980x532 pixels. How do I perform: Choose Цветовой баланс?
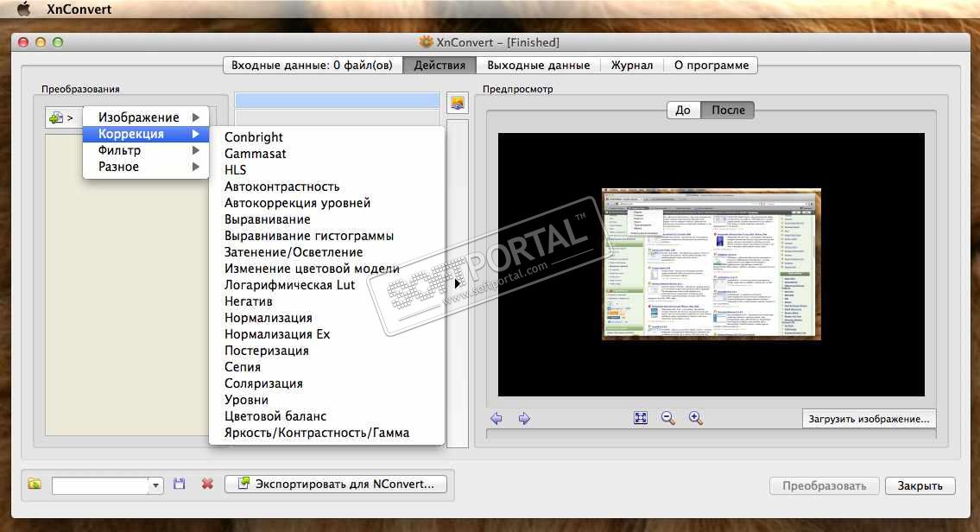click(x=327, y=416)
